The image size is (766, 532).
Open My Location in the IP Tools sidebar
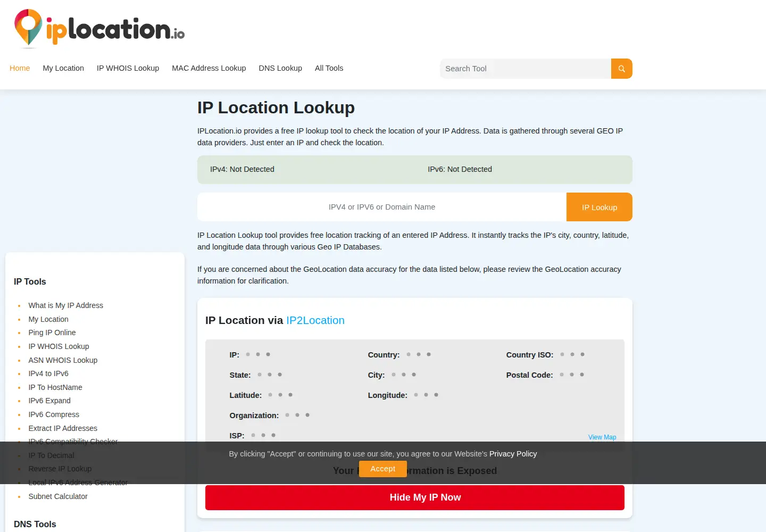[48, 319]
